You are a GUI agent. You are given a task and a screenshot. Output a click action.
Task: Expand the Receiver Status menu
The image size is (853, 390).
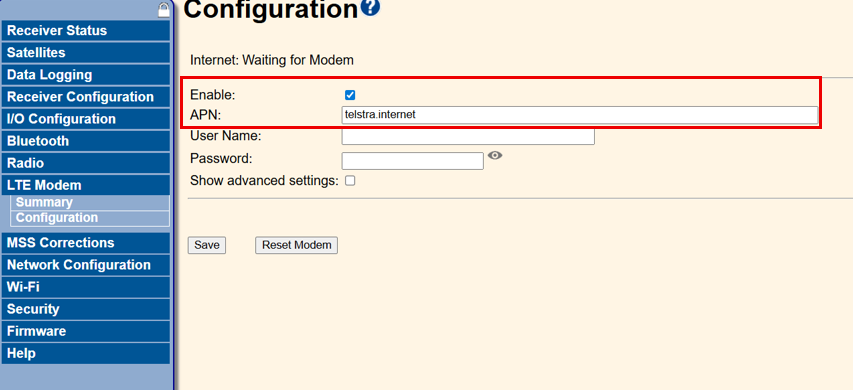[x=86, y=30]
